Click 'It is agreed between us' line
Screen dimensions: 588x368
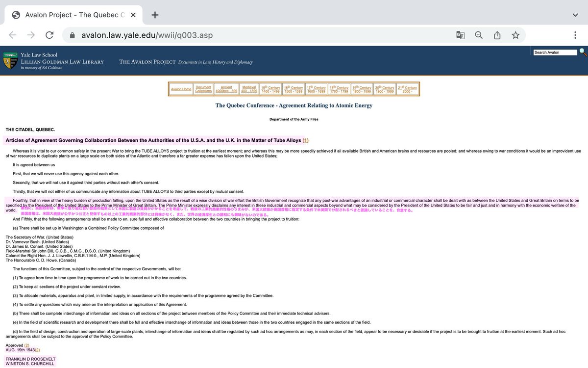[34, 164]
